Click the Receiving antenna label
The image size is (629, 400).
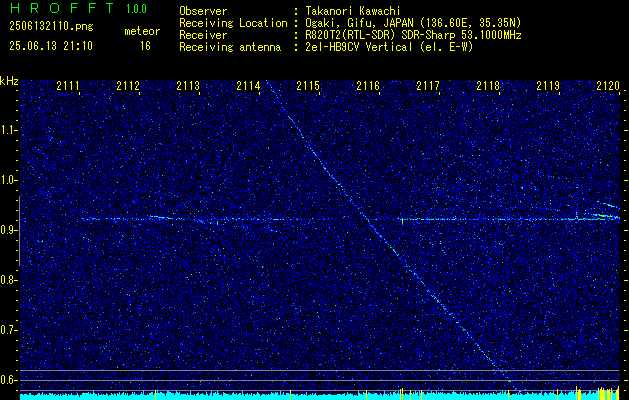pos(230,47)
